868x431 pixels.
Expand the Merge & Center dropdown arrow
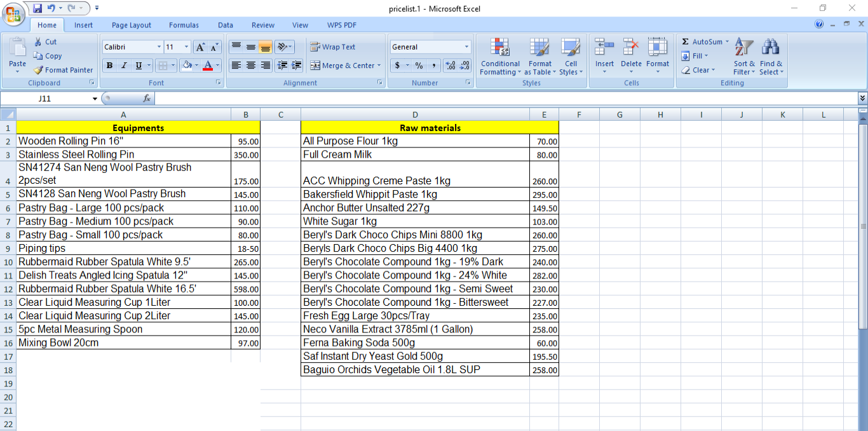tap(379, 65)
